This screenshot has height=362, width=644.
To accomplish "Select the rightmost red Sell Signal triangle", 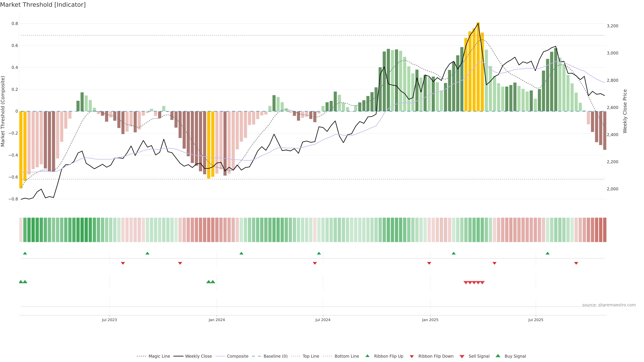I will tap(482, 283).
